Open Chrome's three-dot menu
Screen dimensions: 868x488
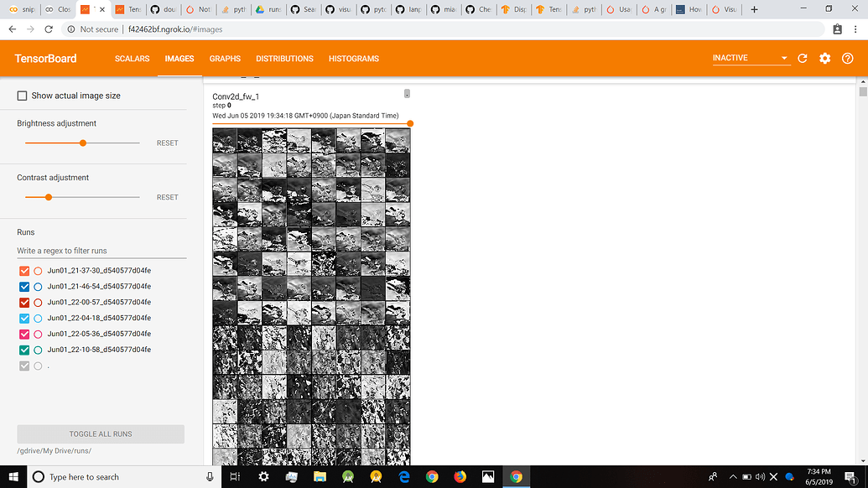(x=857, y=29)
